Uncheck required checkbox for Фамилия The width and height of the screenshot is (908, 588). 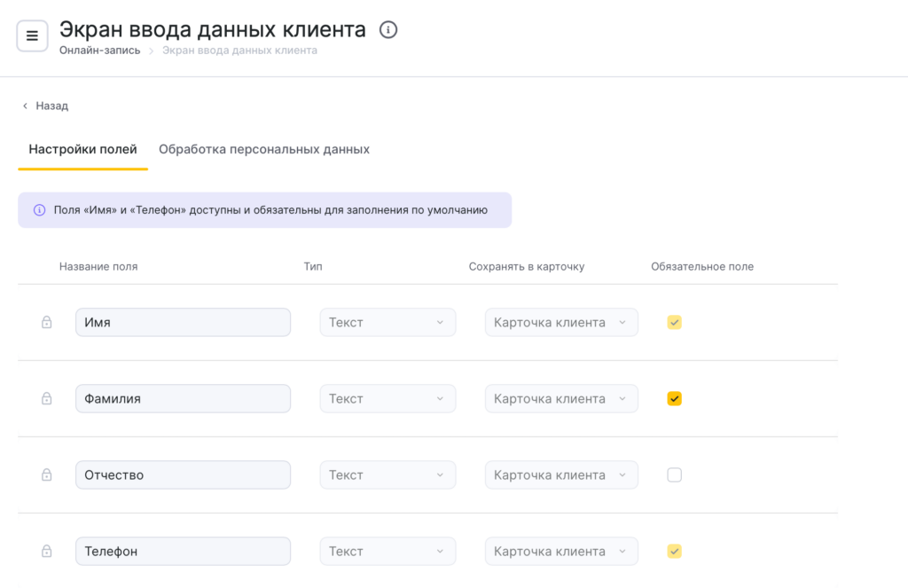[x=674, y=399]
